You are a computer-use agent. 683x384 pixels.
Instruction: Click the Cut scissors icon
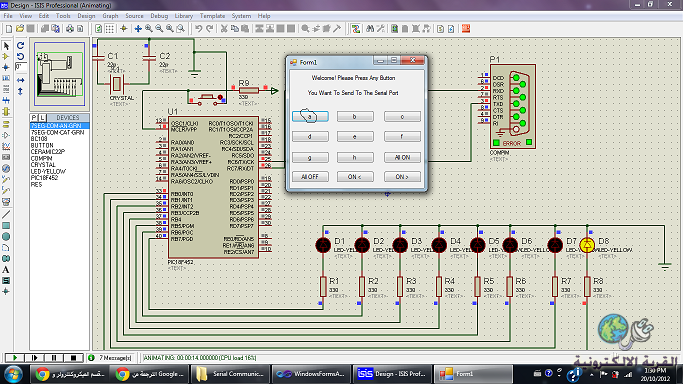[224, 29]
